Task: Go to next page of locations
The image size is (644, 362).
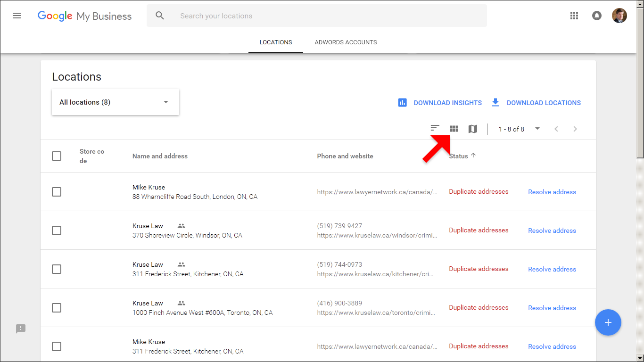Action: (x=575, y=129)
